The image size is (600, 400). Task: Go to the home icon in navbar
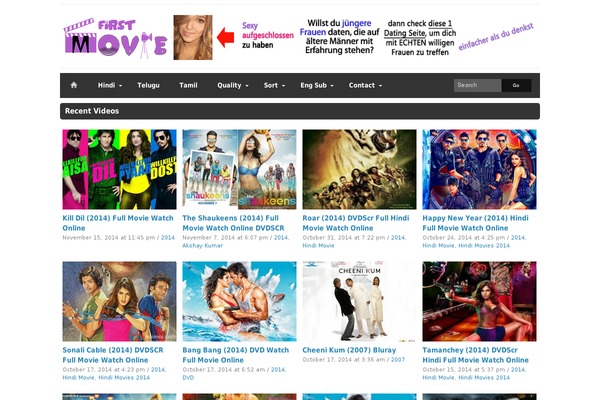pyautogui.click(x=74, y=85)
